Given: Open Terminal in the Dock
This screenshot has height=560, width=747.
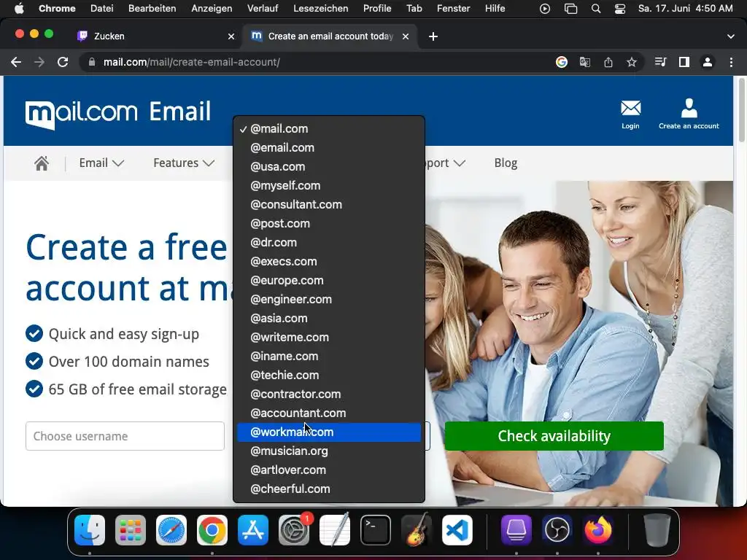Looking at the screenshot, I should point(376,530).
